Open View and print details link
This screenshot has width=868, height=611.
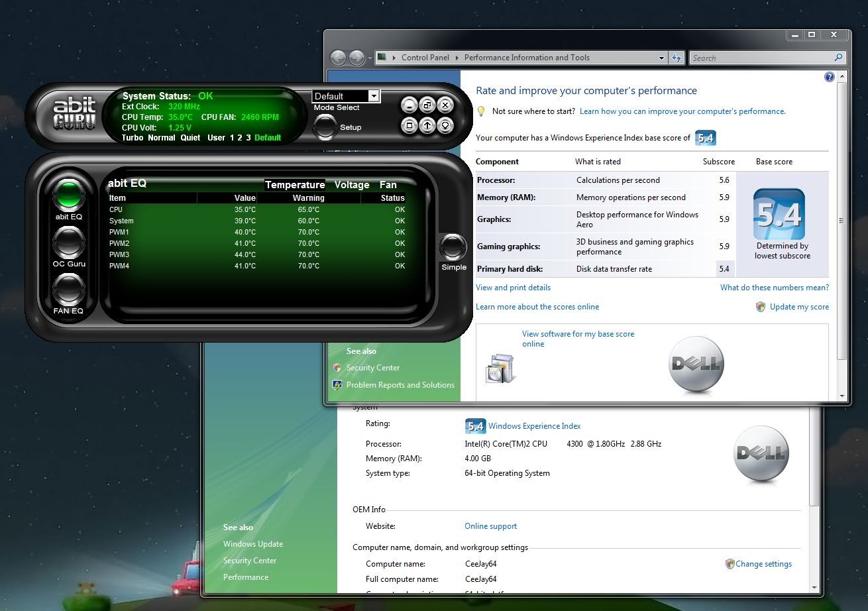coord(513,288)
